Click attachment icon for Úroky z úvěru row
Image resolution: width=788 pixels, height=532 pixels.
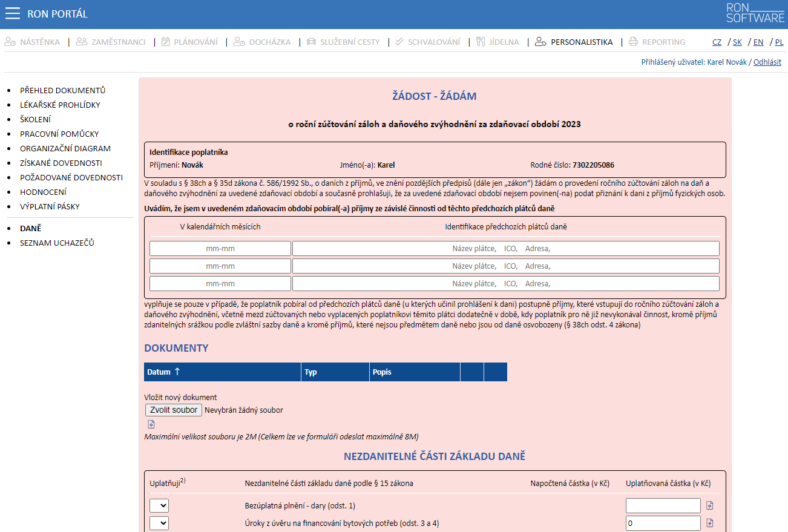click(711, 523)
